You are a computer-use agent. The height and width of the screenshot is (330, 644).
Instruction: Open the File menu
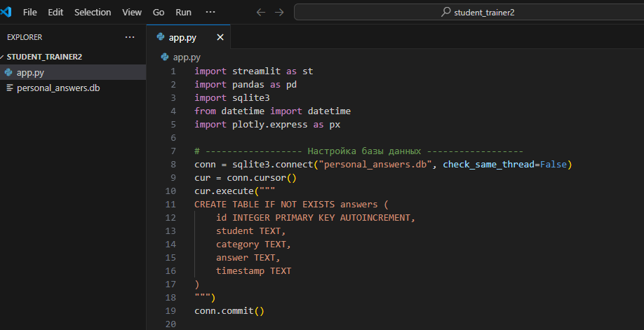click(x=30, y=12)
